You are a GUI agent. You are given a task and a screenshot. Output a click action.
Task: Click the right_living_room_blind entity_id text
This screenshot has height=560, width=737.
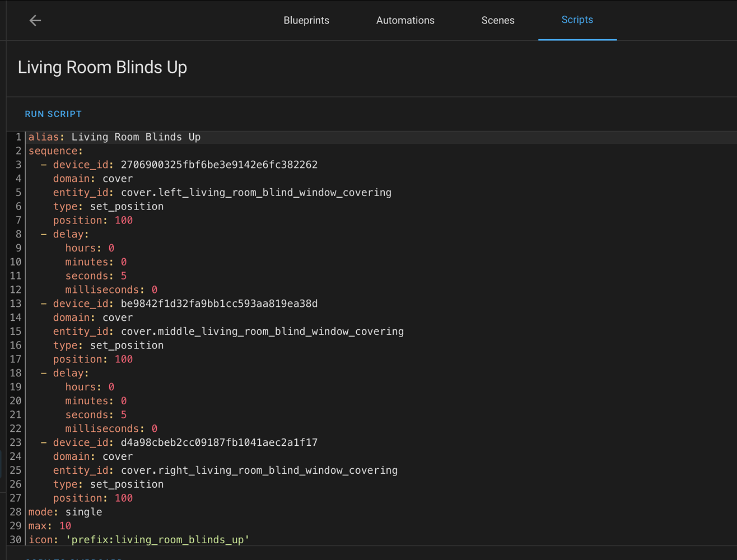point(259,470)
